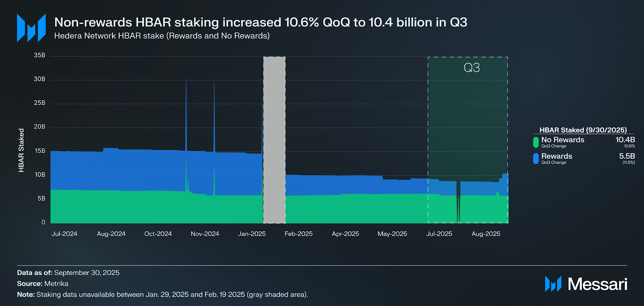644x306 pixels.
Task: Select the No Rewards legend label
Action: pyautogui.click(x=563, y=140)
